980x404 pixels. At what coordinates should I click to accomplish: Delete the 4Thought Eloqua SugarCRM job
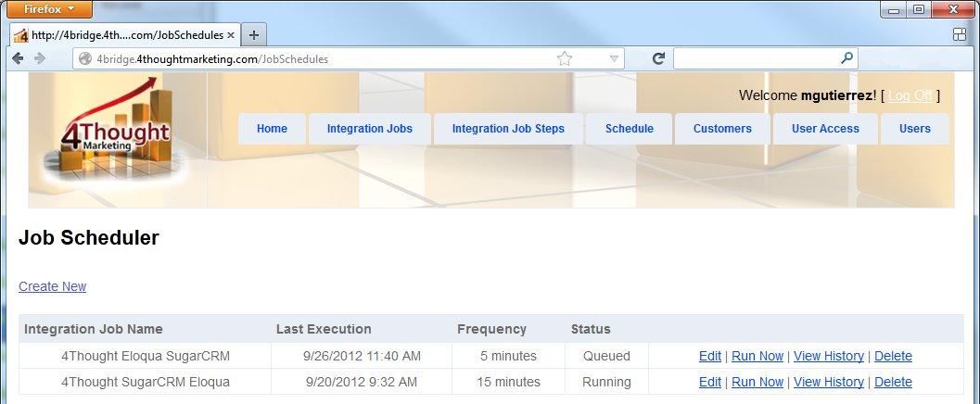893,356
